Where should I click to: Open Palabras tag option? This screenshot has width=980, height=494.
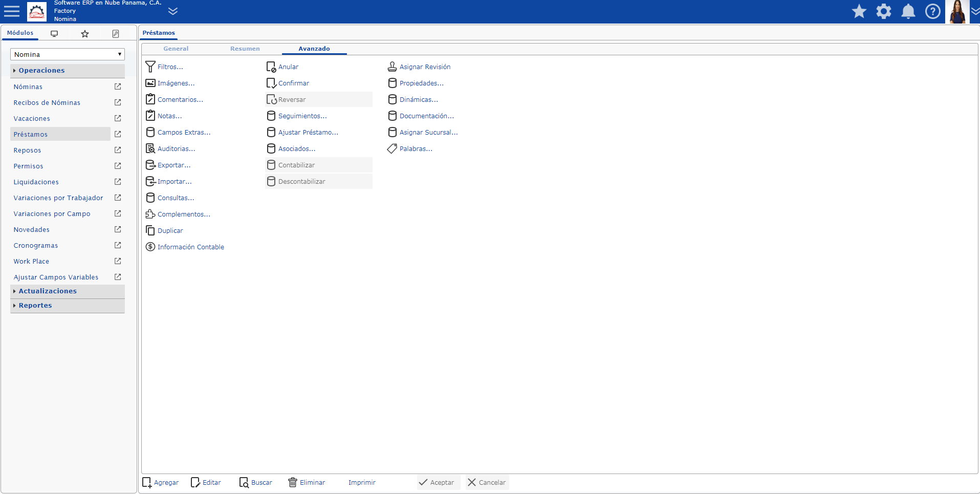(x=410, y=148)
